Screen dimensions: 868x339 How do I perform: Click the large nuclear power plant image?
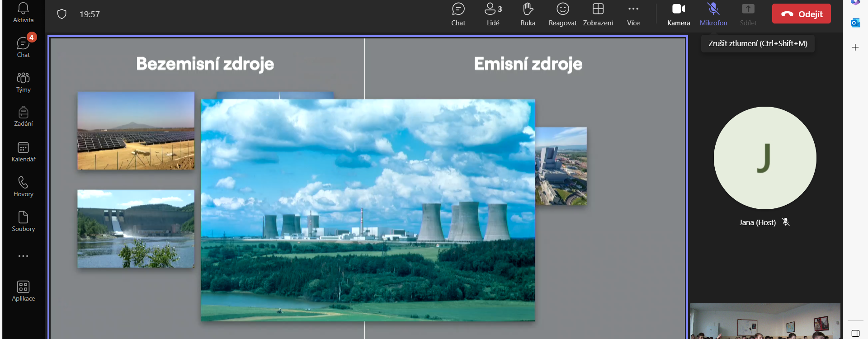368,210
